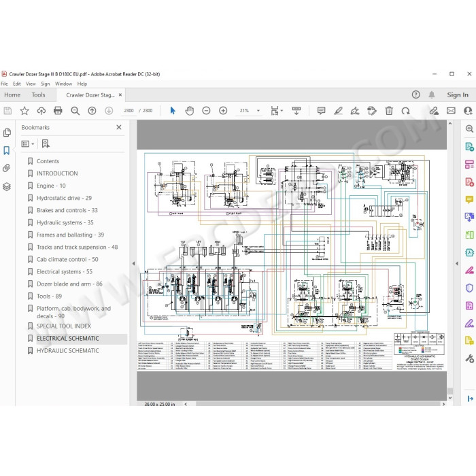476x476 pixels.
Task: Toggle the Bookmarks navigation panel icon
Action: click(x=7, y=150)
